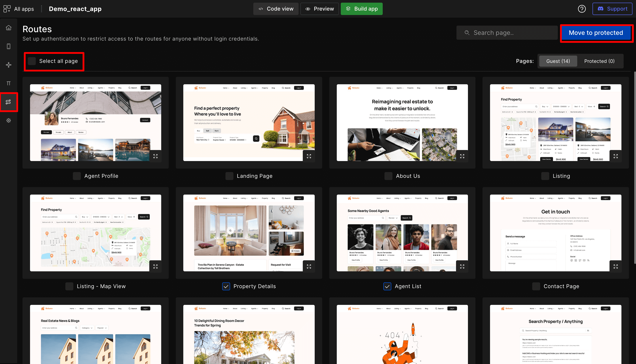
Task: Select the routes icon in sidebar
Action: tap(9, 102)
